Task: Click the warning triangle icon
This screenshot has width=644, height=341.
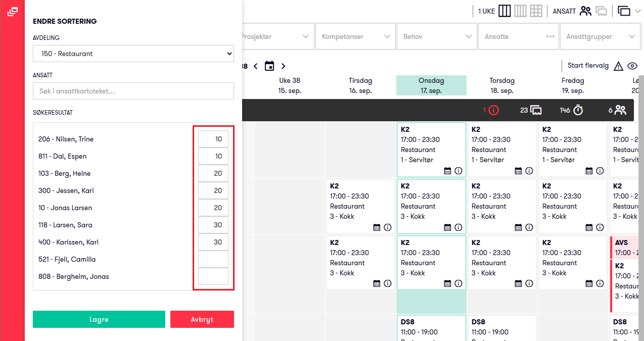Action: pyautogui.click(x=618, y=66)
